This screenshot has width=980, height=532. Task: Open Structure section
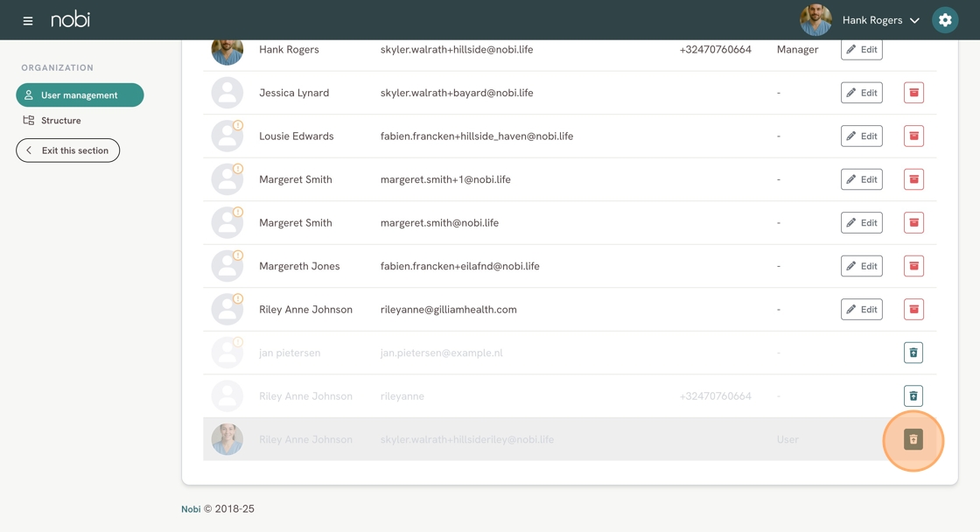click(52, 121)
